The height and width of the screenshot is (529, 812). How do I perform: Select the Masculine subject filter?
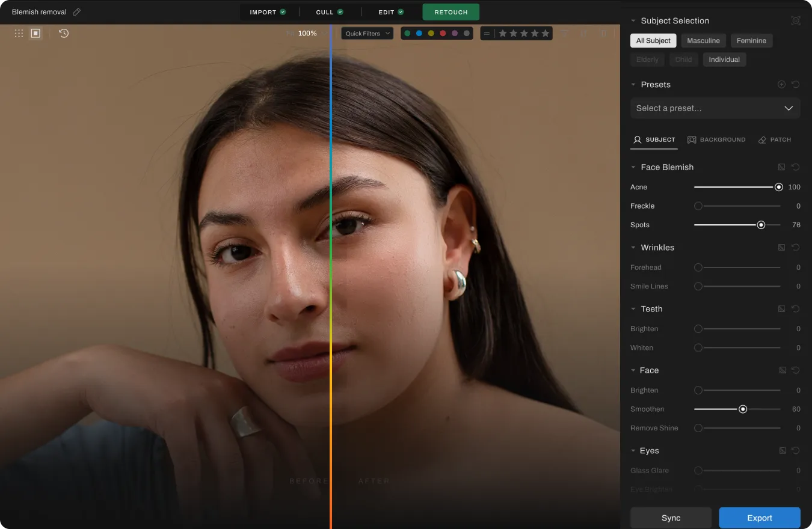(703, 41)
